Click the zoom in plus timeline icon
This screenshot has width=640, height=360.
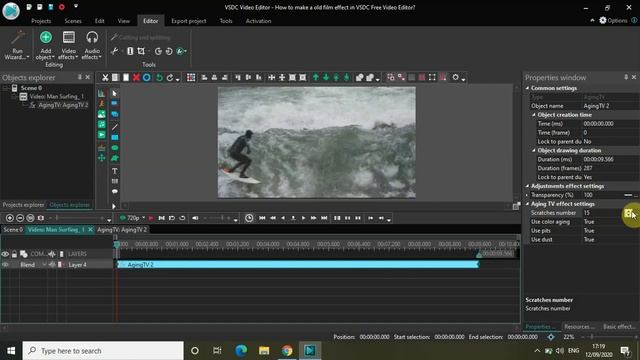(10, 218)
